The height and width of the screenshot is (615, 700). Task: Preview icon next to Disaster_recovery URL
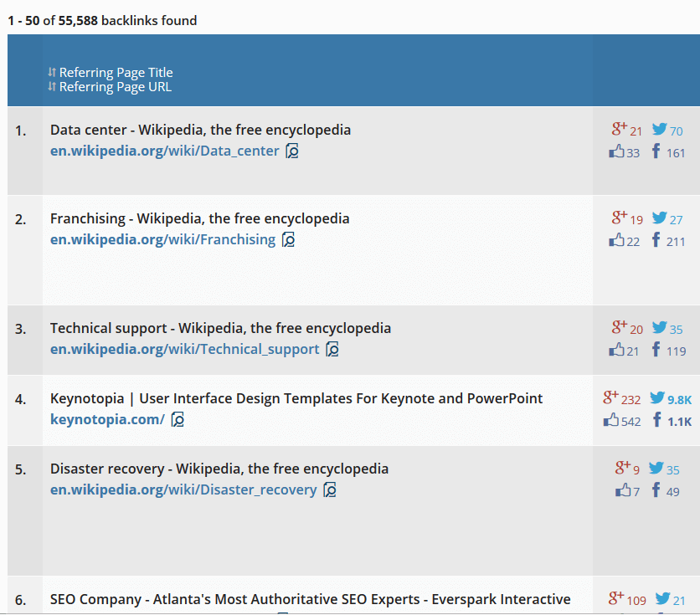click(329, 490)
